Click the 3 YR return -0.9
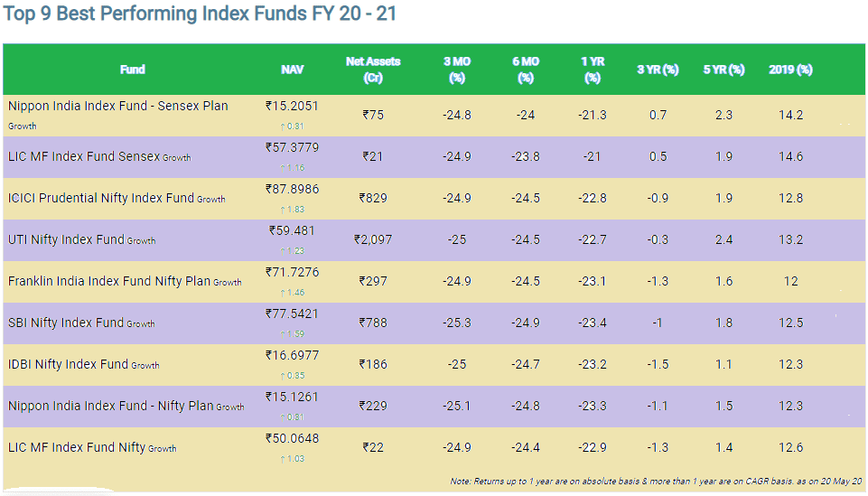868x496 pixels. 658,198
